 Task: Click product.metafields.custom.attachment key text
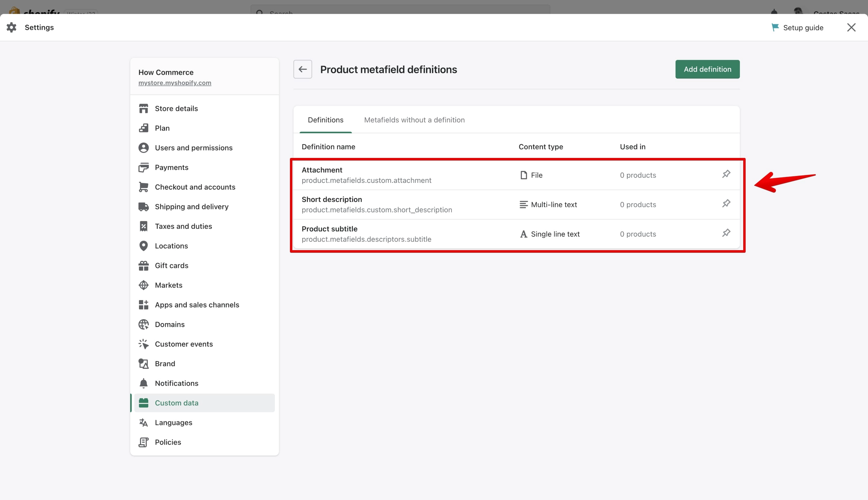point(366,180)
